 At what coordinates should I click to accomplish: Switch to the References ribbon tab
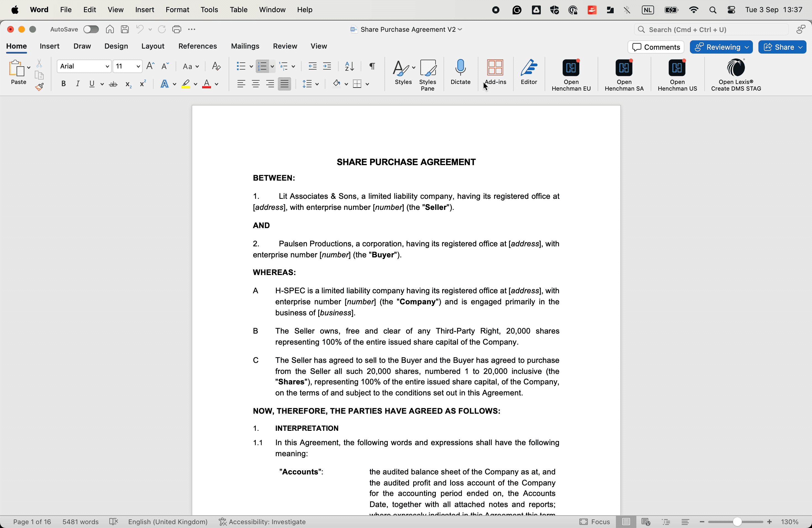click(197, 46)
